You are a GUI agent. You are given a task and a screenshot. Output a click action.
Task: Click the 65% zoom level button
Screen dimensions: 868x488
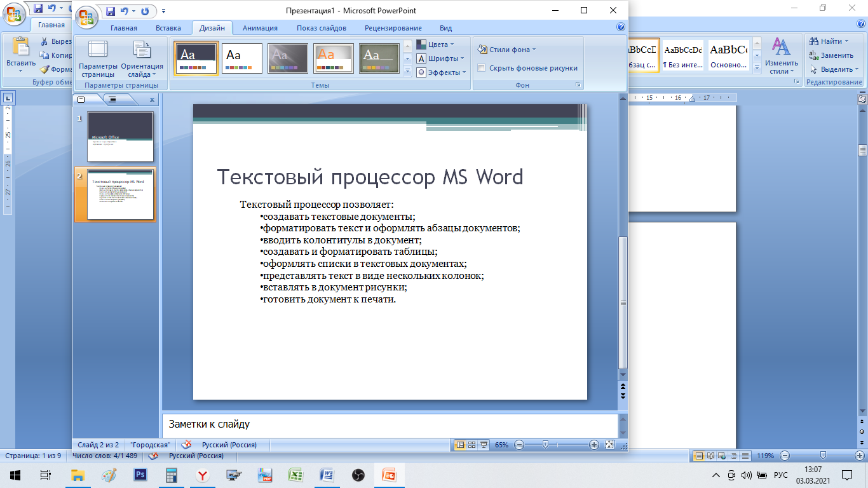point(502,445)
